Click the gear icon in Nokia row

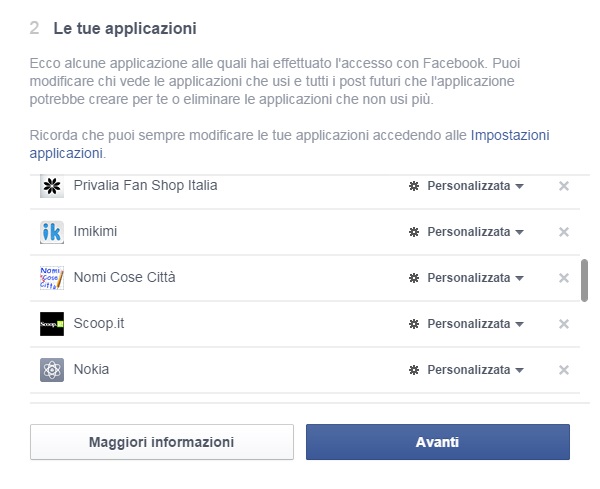(414, 370)
